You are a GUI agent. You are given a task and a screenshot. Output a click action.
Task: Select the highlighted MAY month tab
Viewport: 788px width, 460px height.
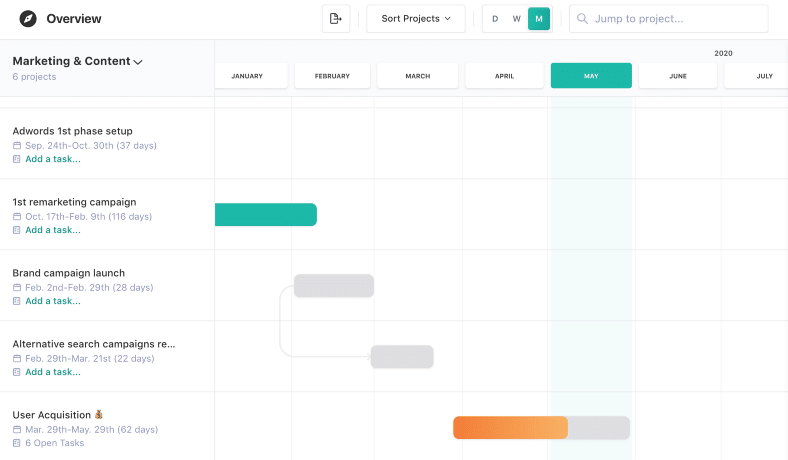click(591, 76)
